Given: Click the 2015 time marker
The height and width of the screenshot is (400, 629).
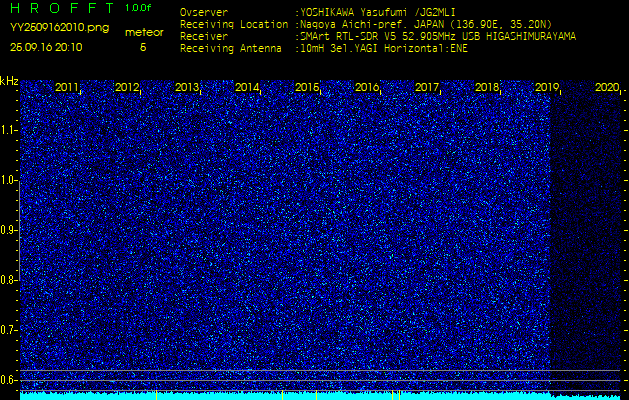Looking at the screenshot, I should point(307,87).
